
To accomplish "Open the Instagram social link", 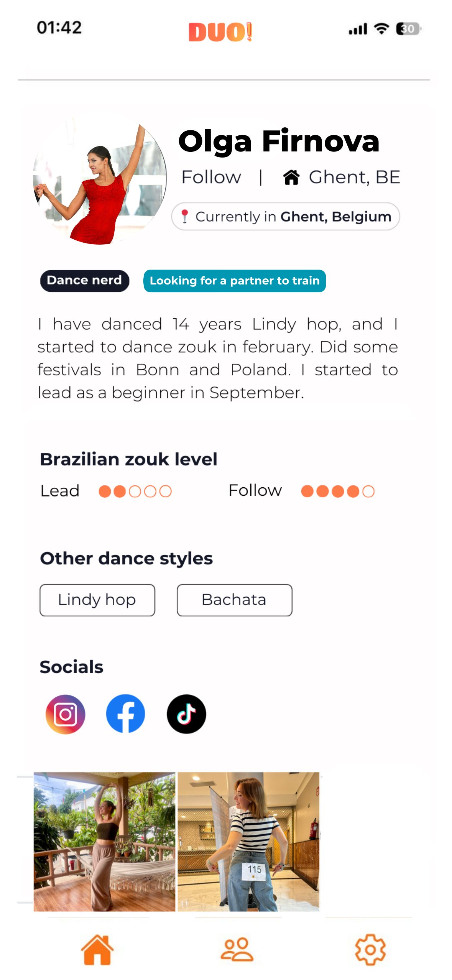I will coord(65,714).
